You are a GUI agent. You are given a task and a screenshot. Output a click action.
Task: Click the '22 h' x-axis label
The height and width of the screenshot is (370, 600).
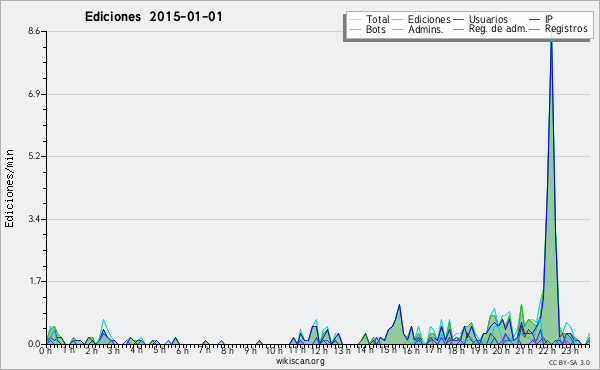click(546, 351)
